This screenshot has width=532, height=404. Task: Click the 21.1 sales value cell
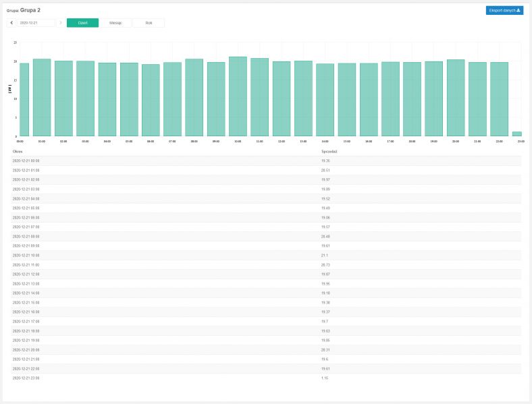tap(325, 256)
